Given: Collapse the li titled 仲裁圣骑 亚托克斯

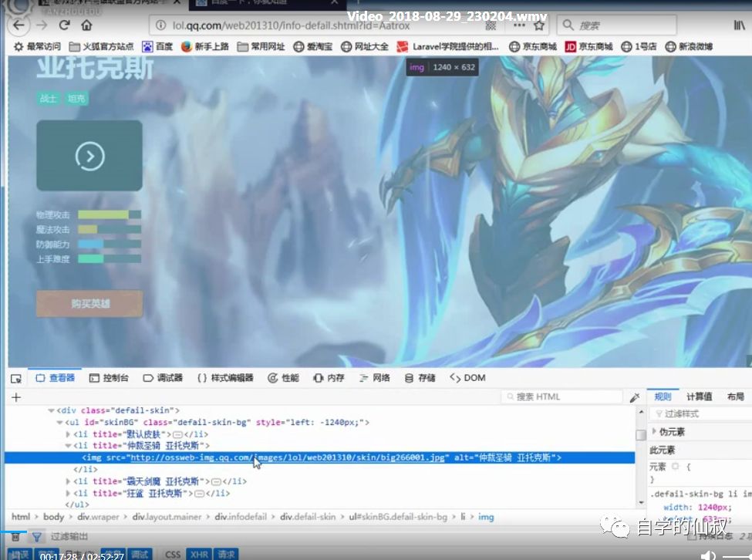Looking at the screenshot, I should (68, 446).
